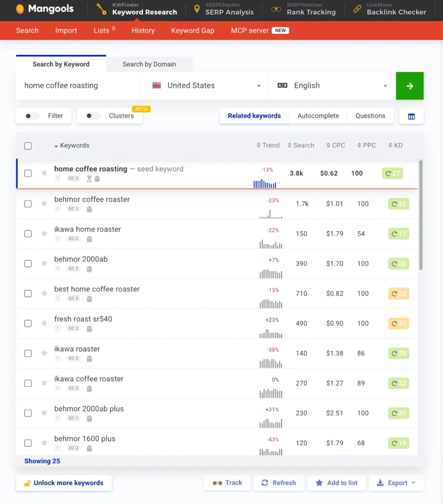The width and height of the screenshot is (443, 504).
Task: Go to the Import menu item
Action: [66, 31]
